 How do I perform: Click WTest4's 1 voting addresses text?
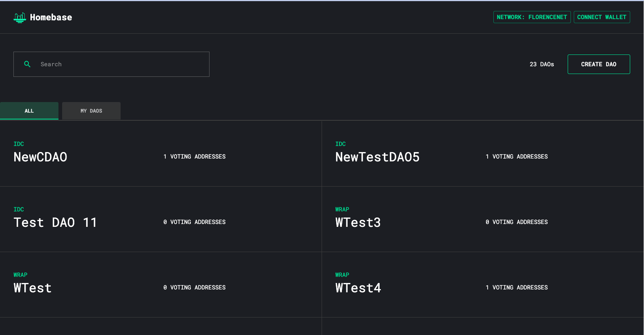click(x=516, y=287)
